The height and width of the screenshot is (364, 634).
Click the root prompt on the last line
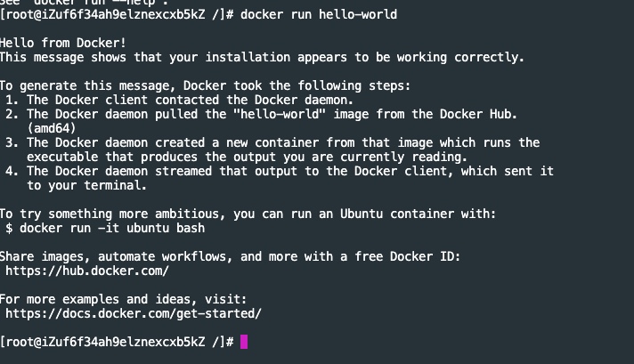tap(118, 342)
